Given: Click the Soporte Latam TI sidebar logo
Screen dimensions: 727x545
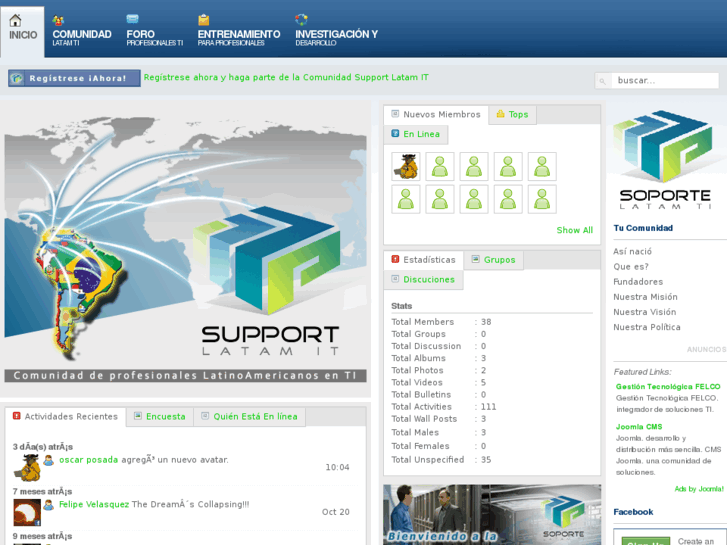Looking at the screenshot, I should (664, 160).
